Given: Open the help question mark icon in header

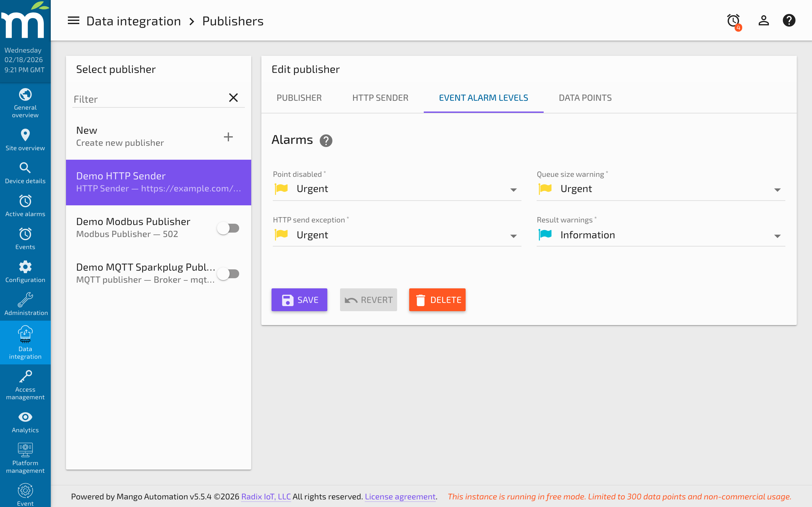Looking at the screenshot, I should pos(789,21).
